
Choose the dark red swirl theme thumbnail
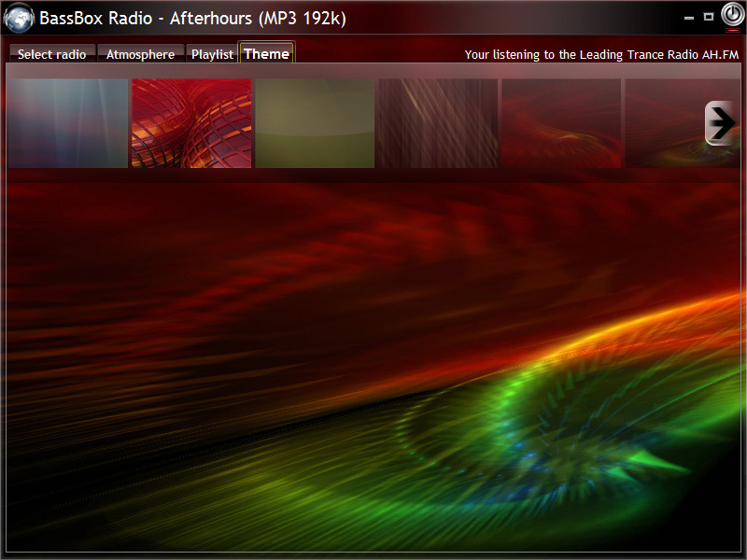tap(562, 123)
